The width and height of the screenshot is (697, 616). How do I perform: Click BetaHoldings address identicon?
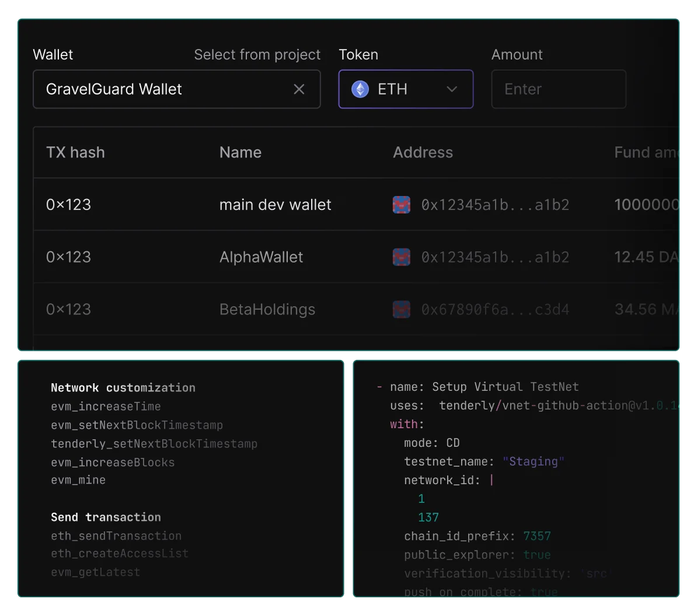[x=402, y=309]
